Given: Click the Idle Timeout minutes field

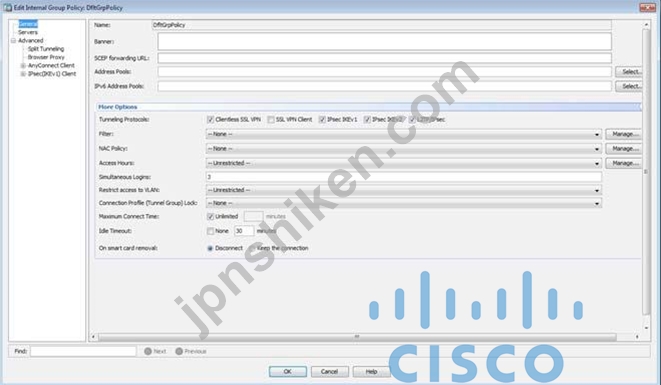Looking at the screenshot, I should 244,231.
